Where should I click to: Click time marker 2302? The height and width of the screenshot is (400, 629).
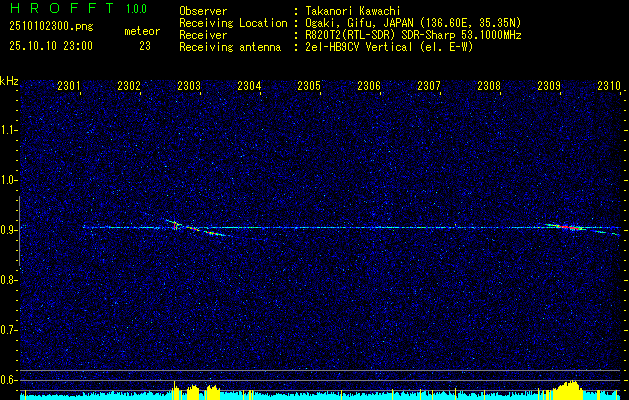coord(129,86)
